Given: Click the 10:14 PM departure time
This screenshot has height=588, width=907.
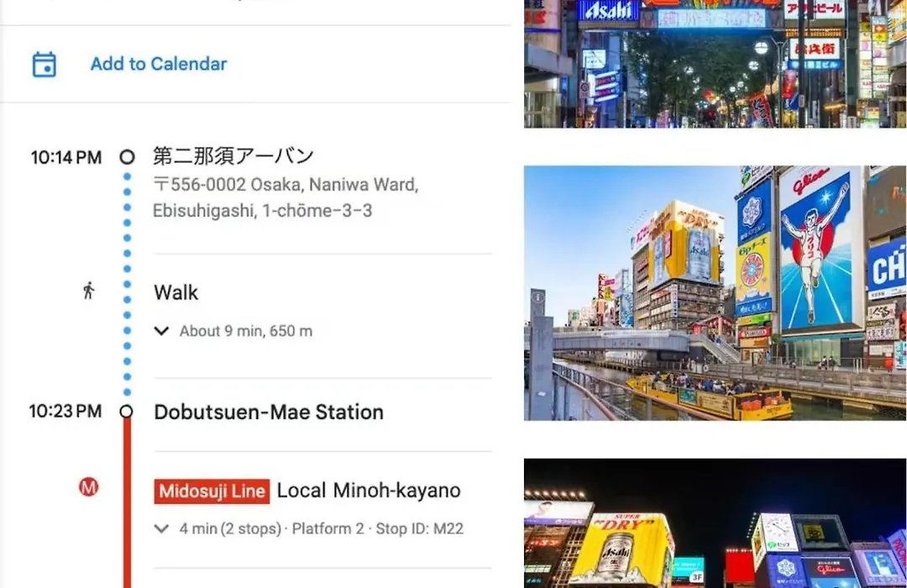Looking at the screenshot, I should 66,157.
